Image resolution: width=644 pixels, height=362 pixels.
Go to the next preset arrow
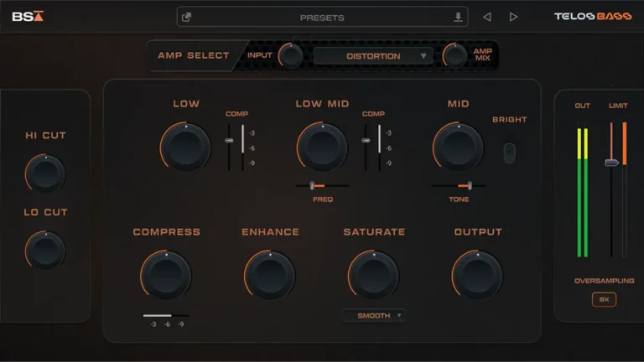[x=513, y=17]
